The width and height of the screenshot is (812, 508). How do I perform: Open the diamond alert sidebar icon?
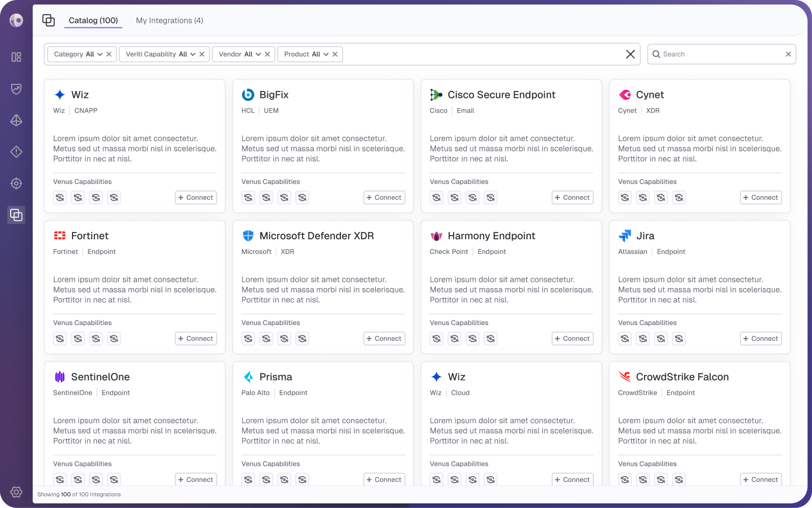[x=16, y=152]
